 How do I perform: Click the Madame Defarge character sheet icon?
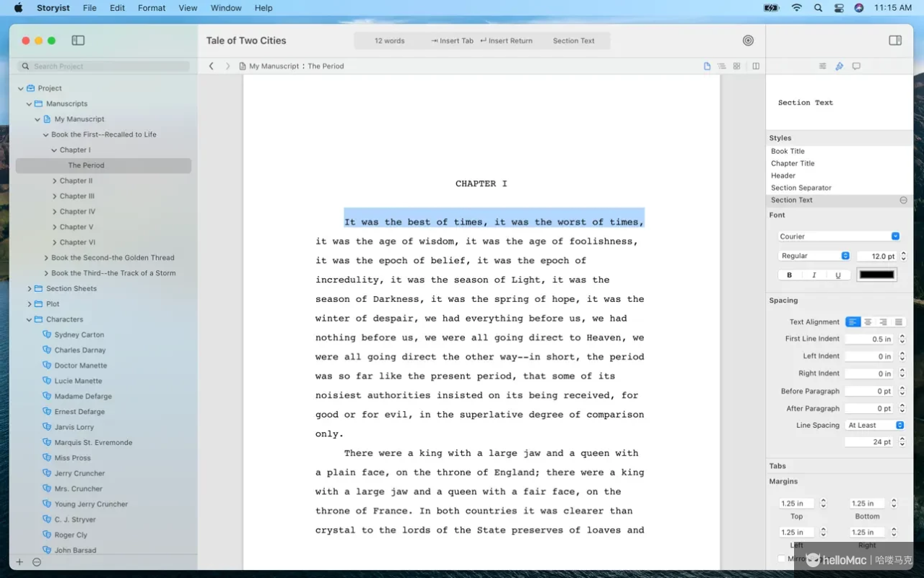(x=47, y=396)
